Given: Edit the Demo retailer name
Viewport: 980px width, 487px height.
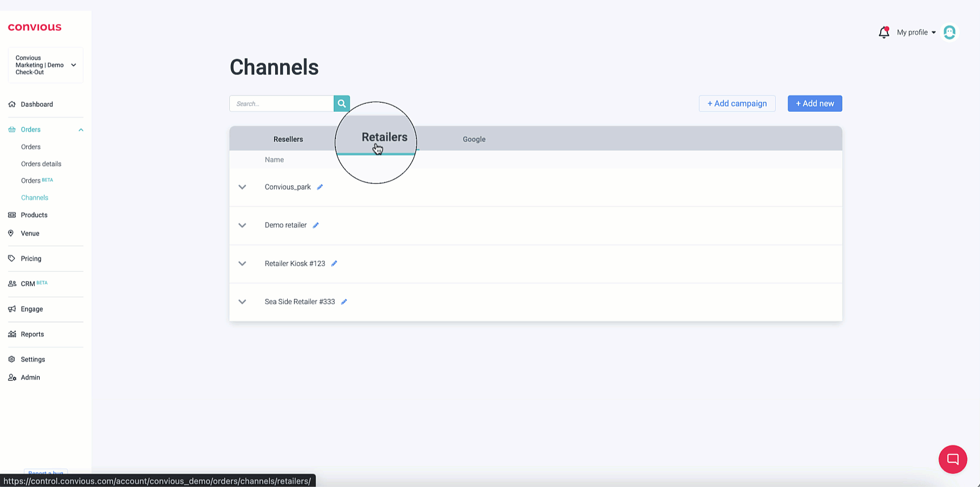Looking at the screenshot, I should tap(316, 225).
